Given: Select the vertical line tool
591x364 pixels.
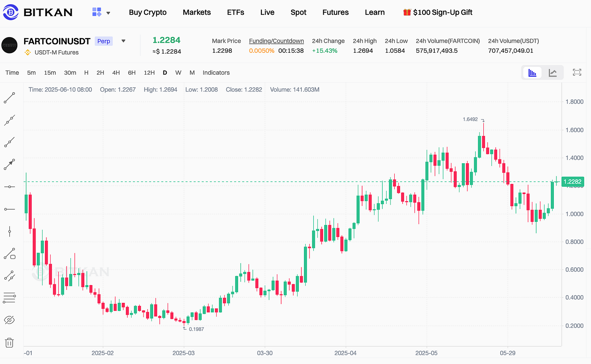Looking at the screenshot, I should click(9, 231).
